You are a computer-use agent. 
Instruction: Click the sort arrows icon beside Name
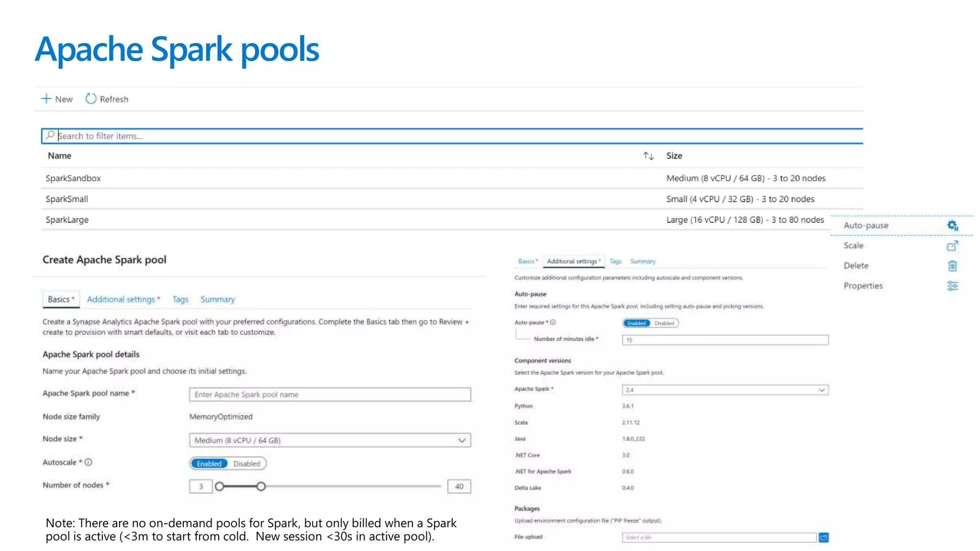(648, 156)
